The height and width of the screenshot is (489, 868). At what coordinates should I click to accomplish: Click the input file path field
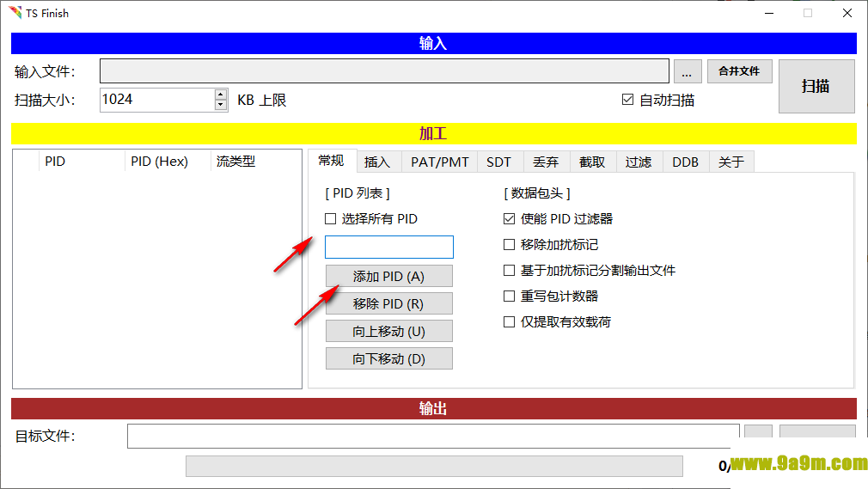pos(384,71)
